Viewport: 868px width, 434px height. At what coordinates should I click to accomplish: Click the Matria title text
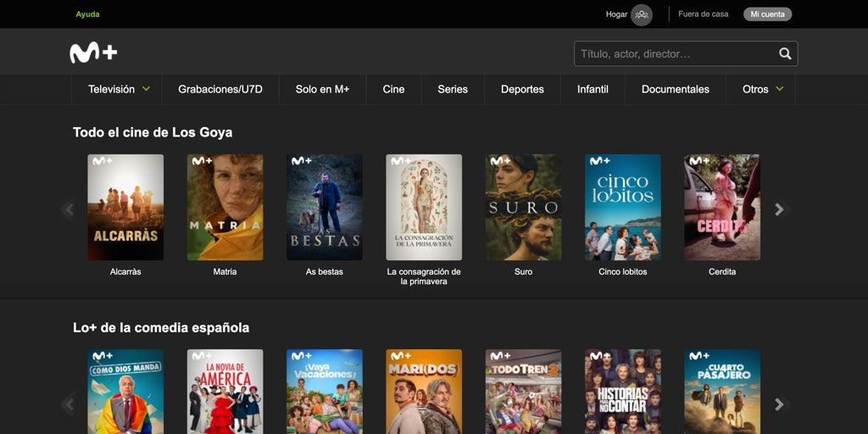click(x=225, y=272)
